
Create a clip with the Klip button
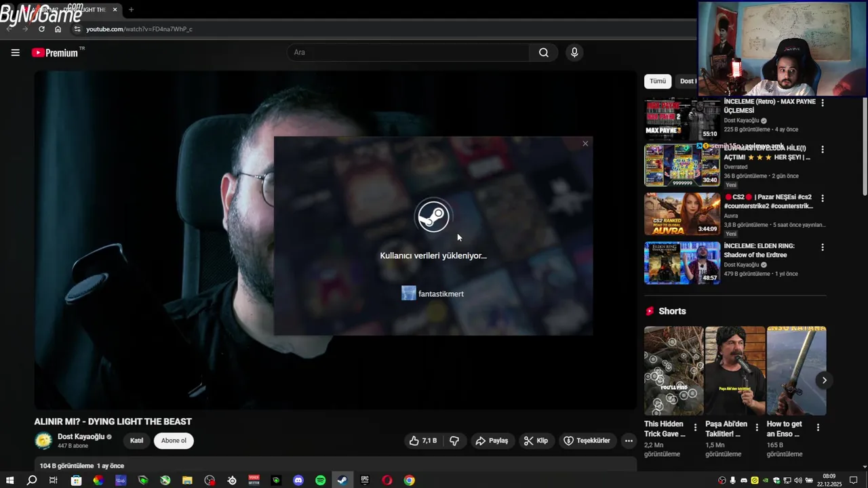[x=536, y=441]
